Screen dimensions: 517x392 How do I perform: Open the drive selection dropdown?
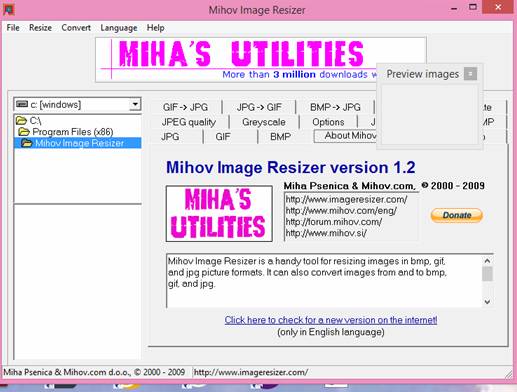click(135, 104)
